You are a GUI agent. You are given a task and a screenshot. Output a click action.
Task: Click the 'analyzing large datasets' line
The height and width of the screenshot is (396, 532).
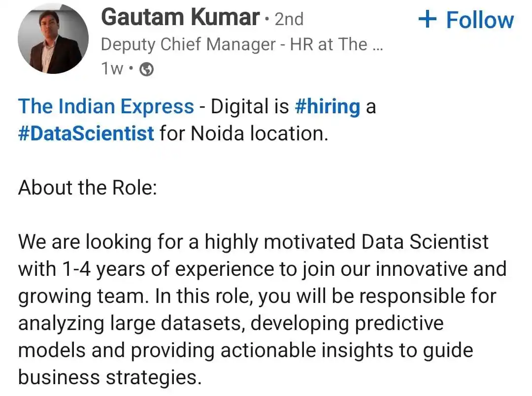tap(132, 324)
